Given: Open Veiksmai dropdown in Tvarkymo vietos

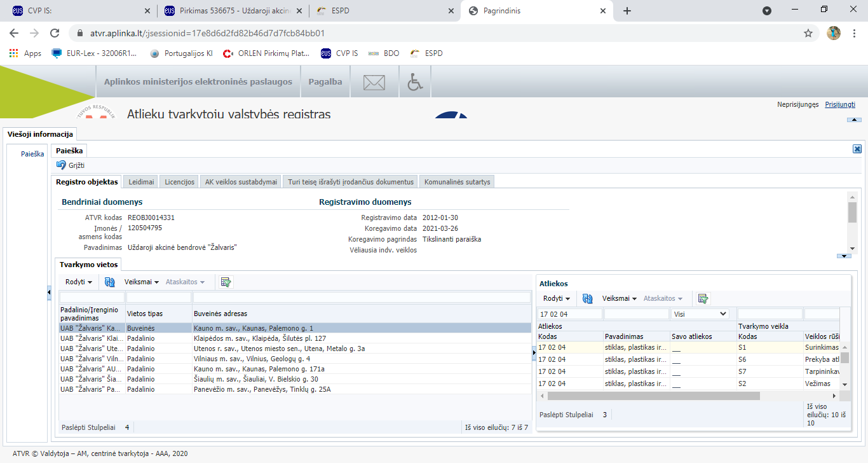Looking at the screenshot, I should [141, 282].
